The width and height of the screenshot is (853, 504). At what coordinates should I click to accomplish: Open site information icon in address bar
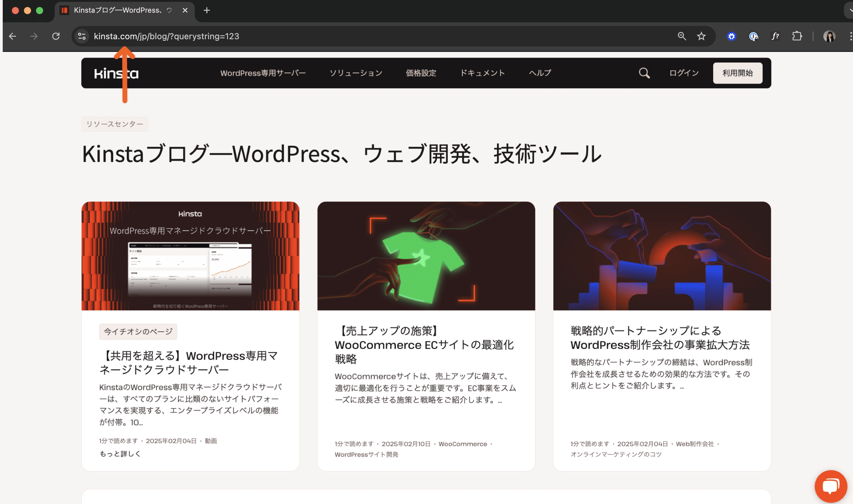(x=82, y=36)
